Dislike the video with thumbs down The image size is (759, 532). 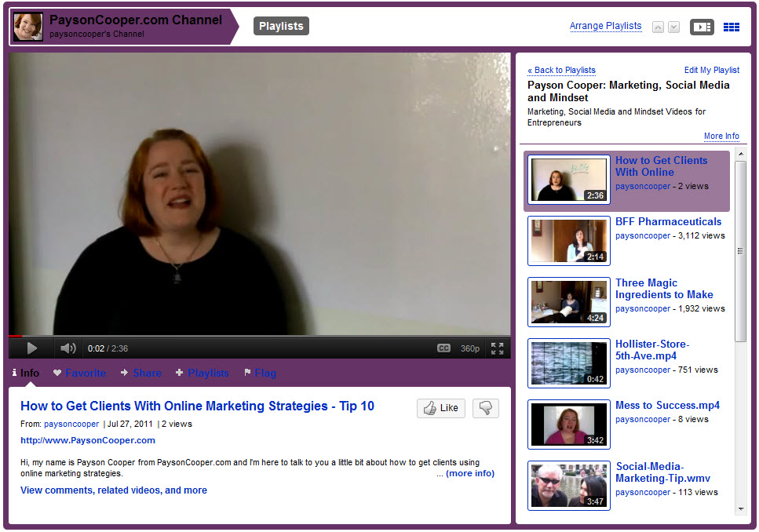coord(486,408)
